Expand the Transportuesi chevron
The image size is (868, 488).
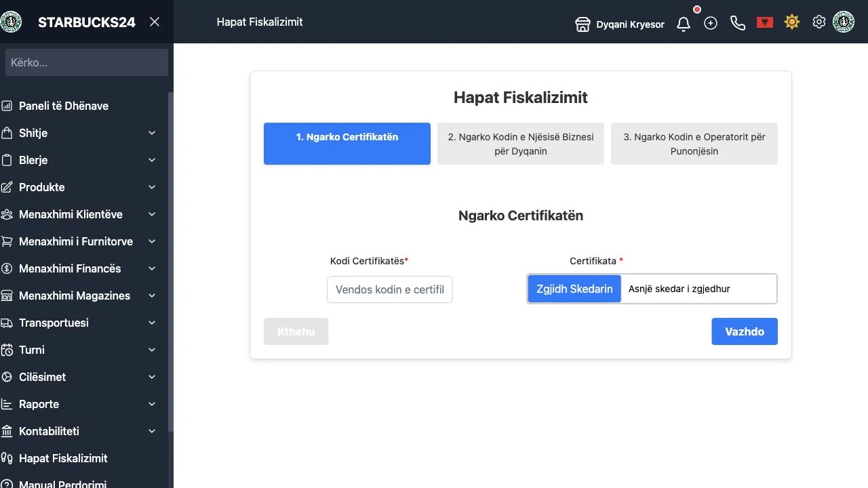(152, 323)
